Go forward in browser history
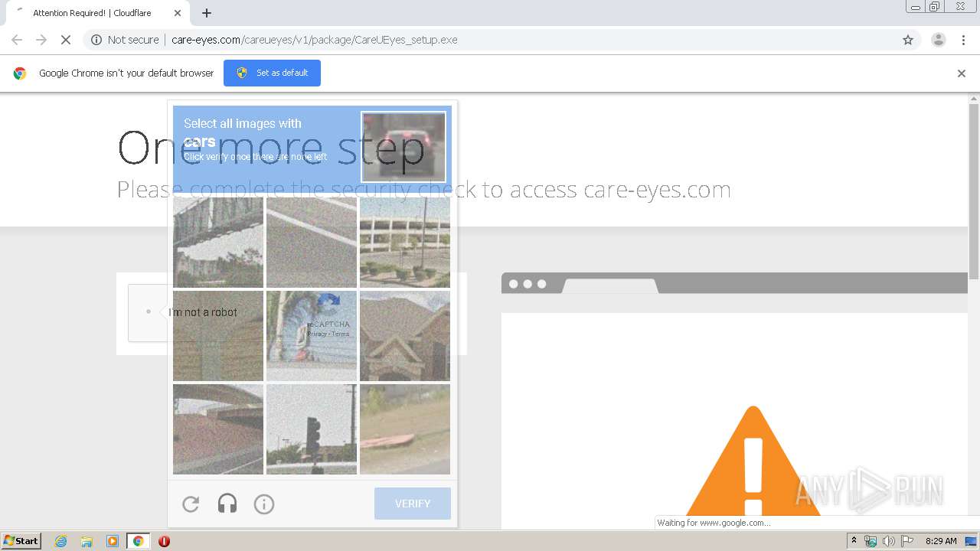This screenshot has width=980, height=551. point(41,40)
